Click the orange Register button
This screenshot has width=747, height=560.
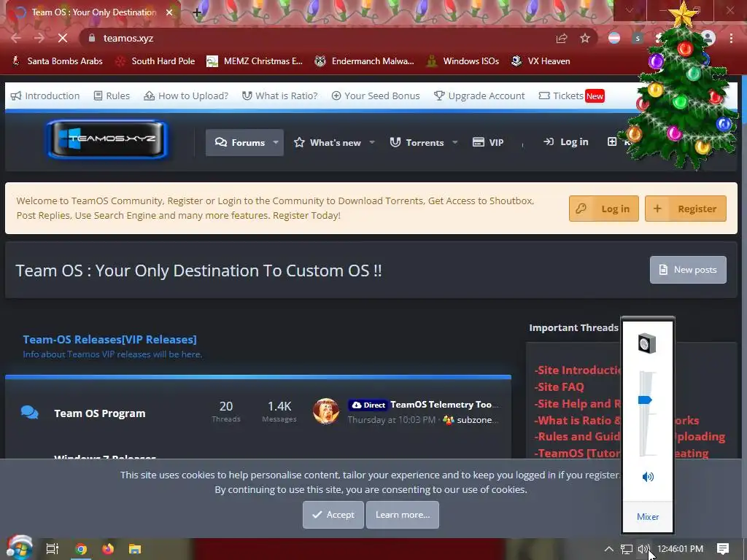pyautogui.click(x=686, y=209)
